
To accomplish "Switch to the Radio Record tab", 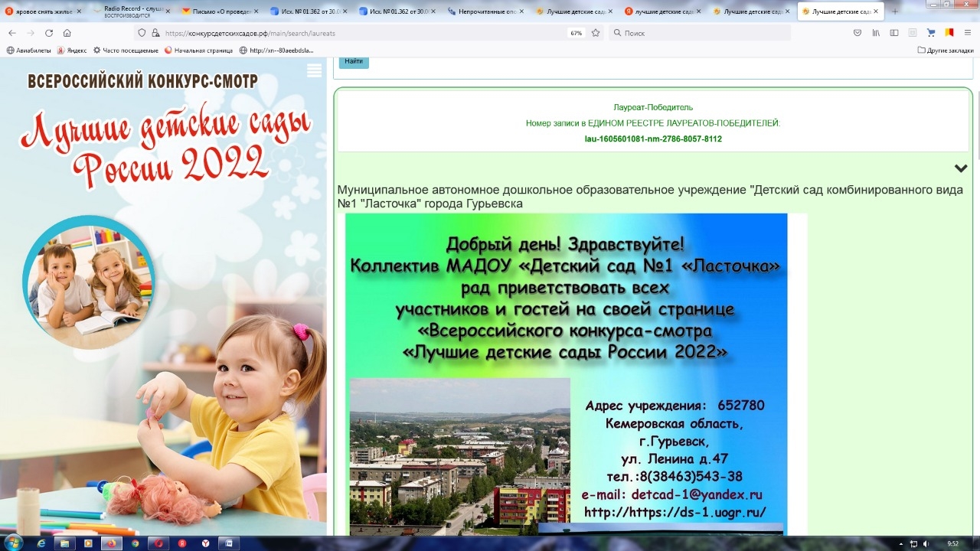I will [x=130, y=11].
